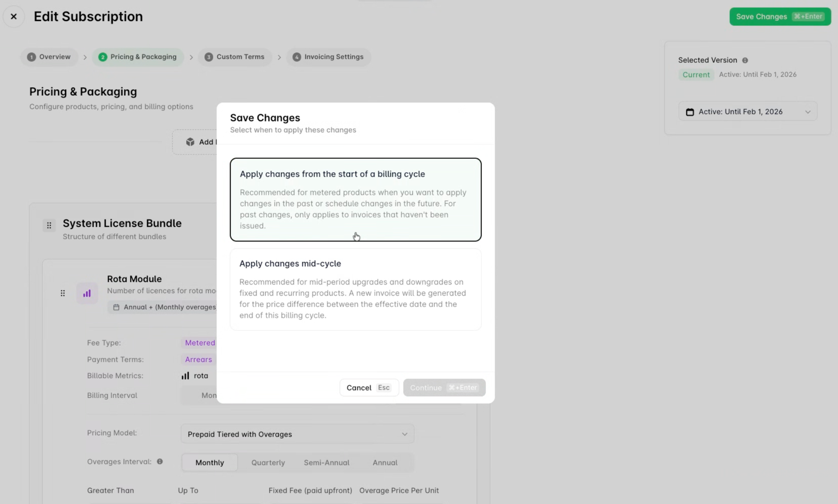Image resolution: width=838 pixels, height=504 pixels.
Task: Select the Quarterly overages interval
Action: (268, 462)
